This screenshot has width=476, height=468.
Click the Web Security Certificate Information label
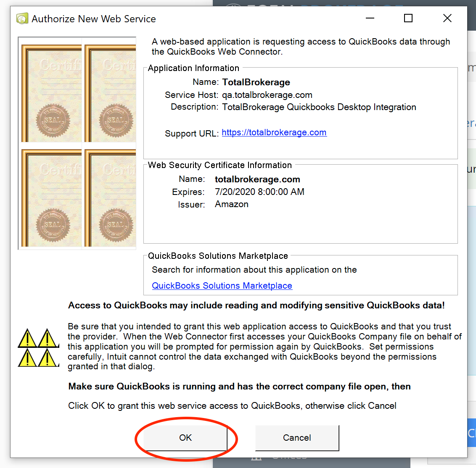[x=220, y=165]
